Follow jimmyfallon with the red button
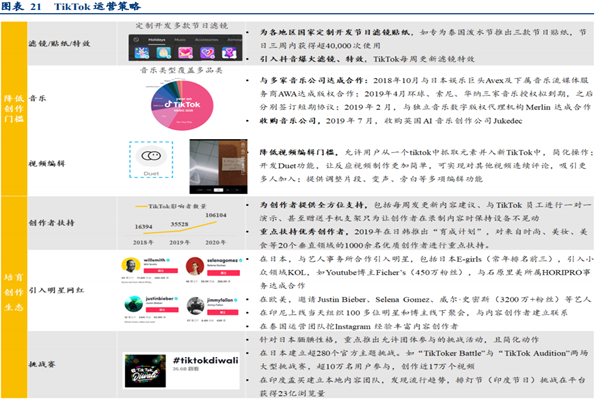 (x=222, y=312)
